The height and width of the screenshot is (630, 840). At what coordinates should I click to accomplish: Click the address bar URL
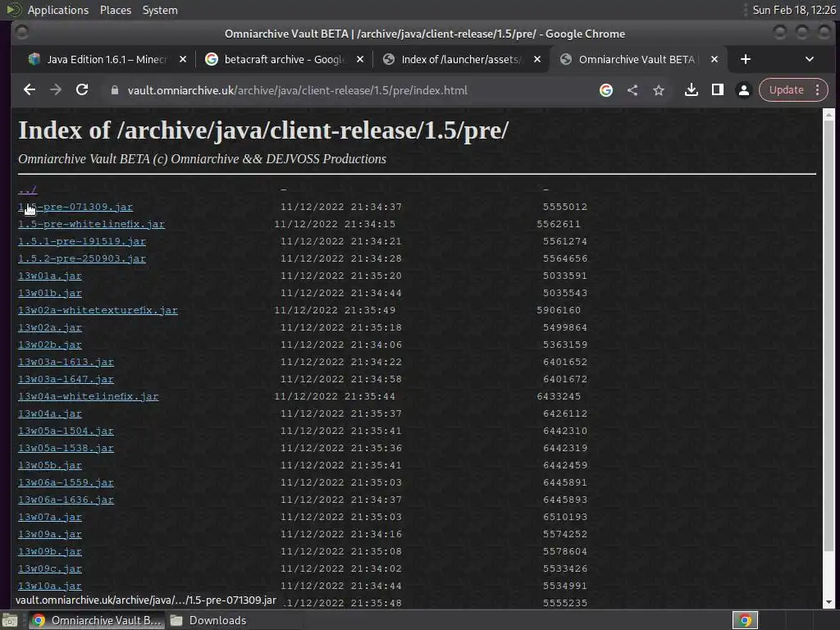click(x=297, y=90)
